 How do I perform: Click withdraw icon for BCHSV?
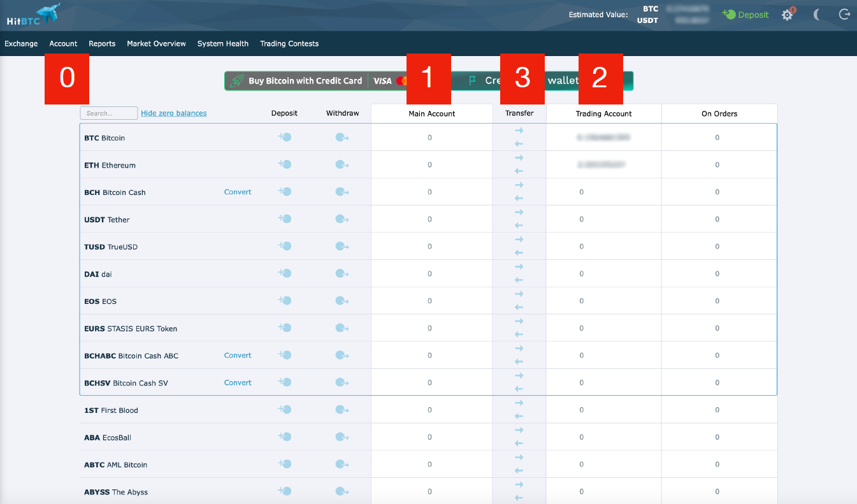pos(342,383)
